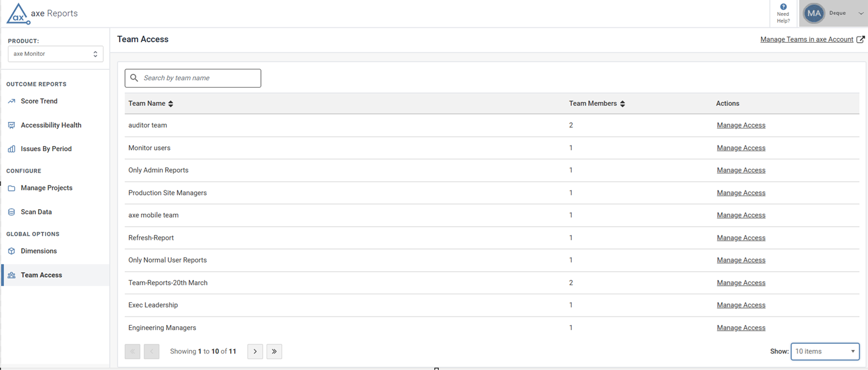
Task: Click the Need Help question mark icon
Action: point(783,7)
